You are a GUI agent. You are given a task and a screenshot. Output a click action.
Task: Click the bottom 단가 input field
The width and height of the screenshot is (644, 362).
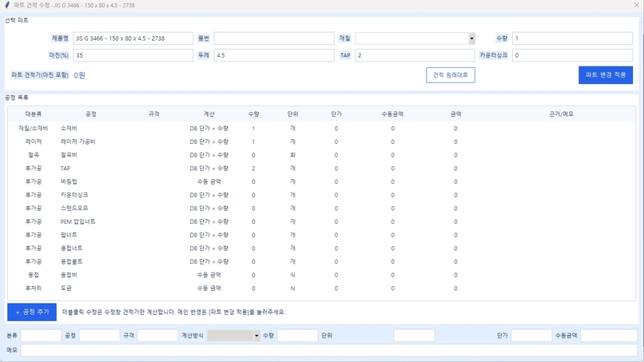pos(531,336)
